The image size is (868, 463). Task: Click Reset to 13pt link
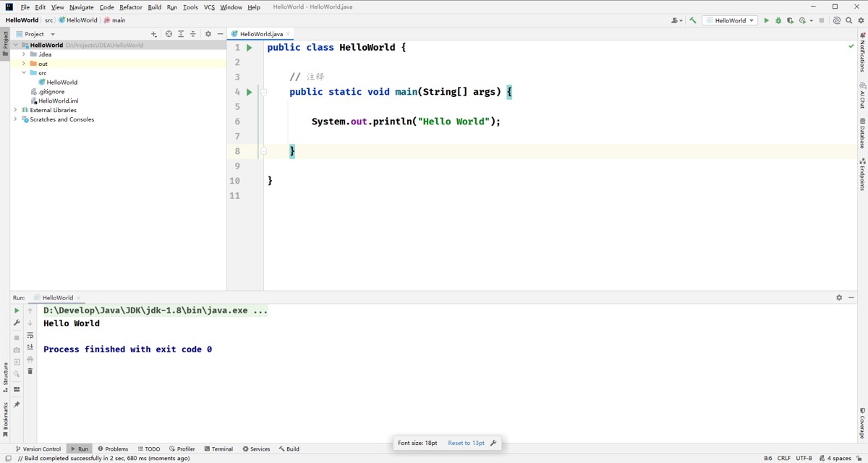point(466,443)
